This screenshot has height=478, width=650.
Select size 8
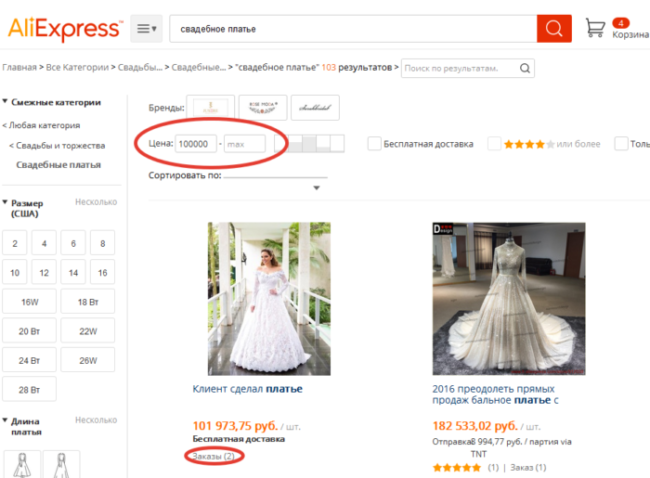pos(102,243)
